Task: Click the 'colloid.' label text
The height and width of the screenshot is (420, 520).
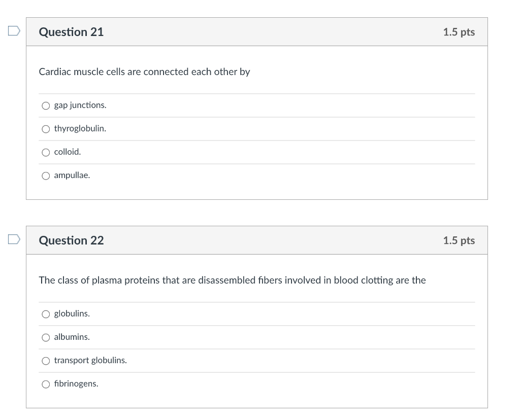Action: tap(68, 152)
